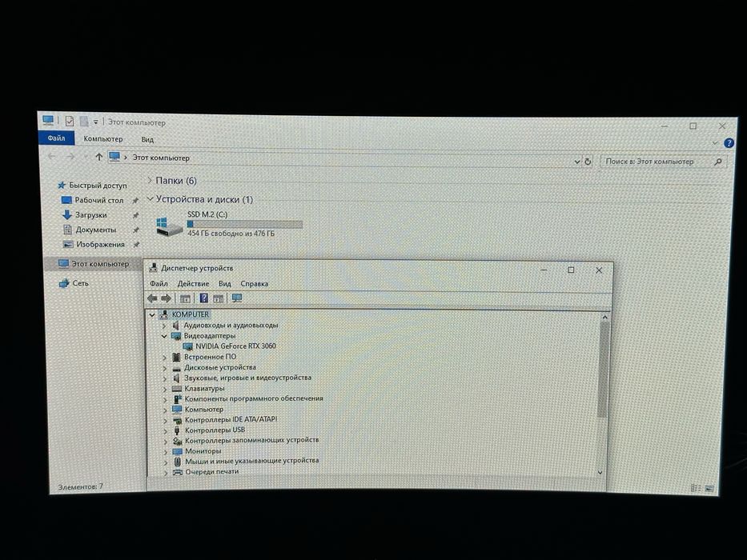Expand the Папки (6) group
Screen dimensions: 747x560
coord(150,180)
